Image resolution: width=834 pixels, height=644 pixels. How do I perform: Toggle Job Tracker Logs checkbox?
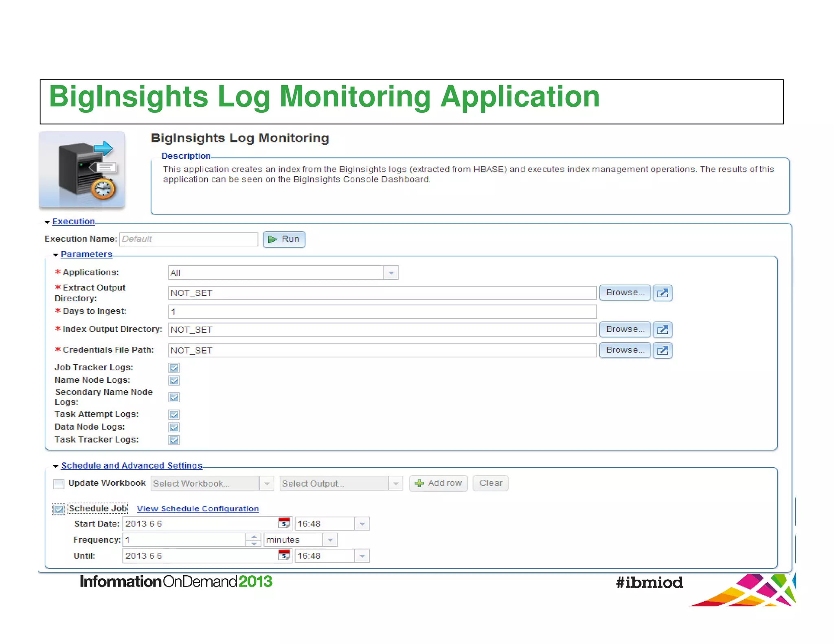[x=174, y=368]
